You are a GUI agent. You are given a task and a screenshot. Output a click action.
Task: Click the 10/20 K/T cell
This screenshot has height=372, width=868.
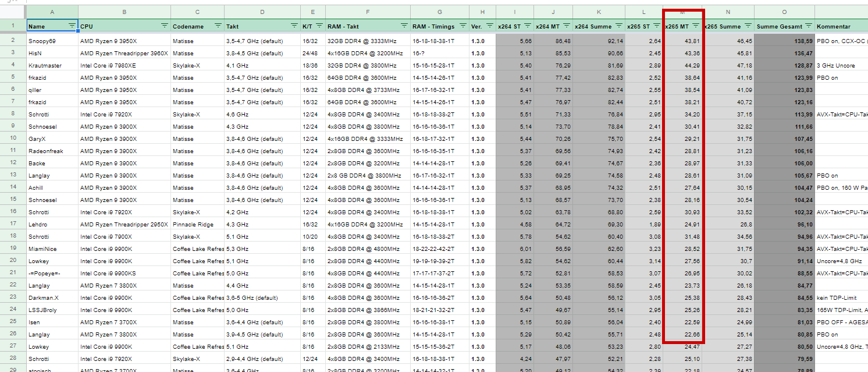point(313,236)
